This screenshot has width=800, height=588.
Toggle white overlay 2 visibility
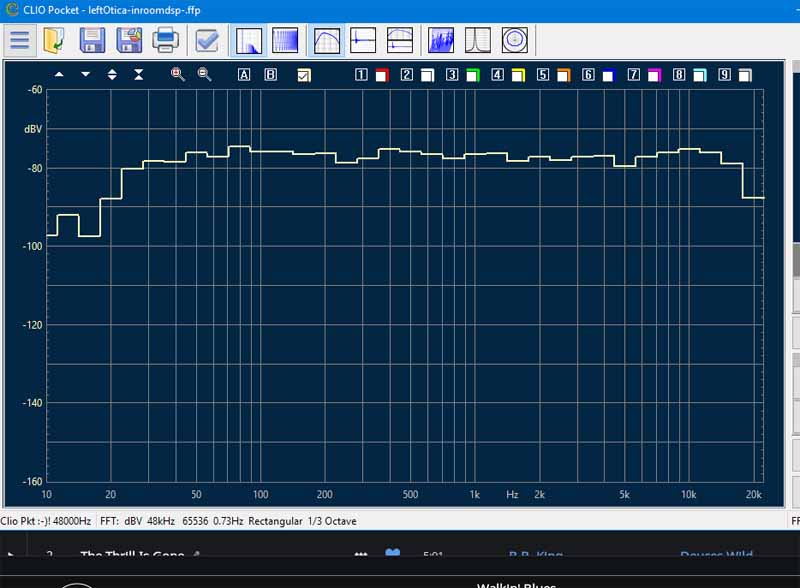[428, 76]
